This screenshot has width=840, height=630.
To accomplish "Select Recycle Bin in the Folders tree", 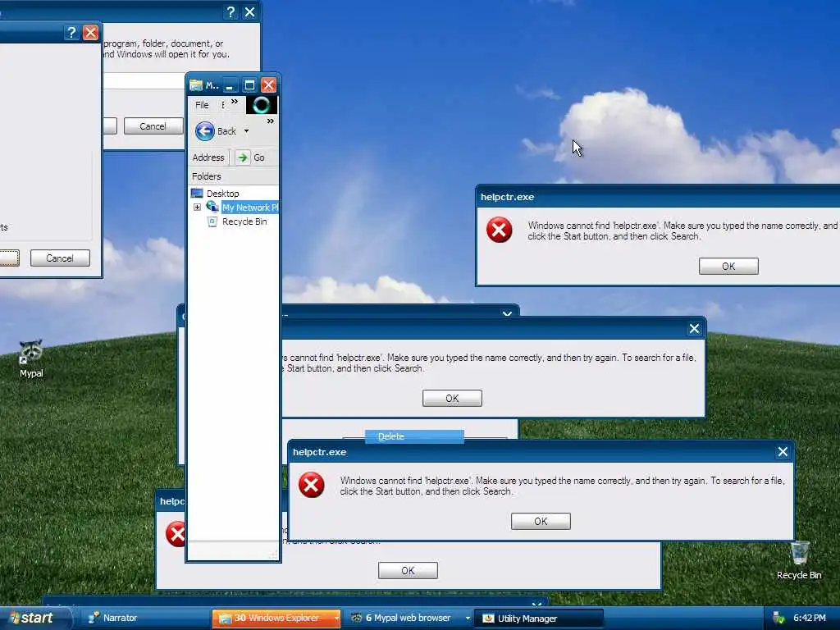I will point(244,221).
